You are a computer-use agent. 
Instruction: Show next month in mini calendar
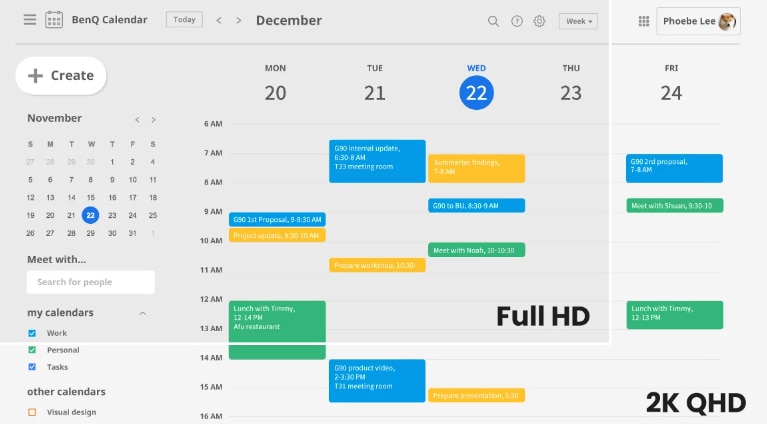153,119
